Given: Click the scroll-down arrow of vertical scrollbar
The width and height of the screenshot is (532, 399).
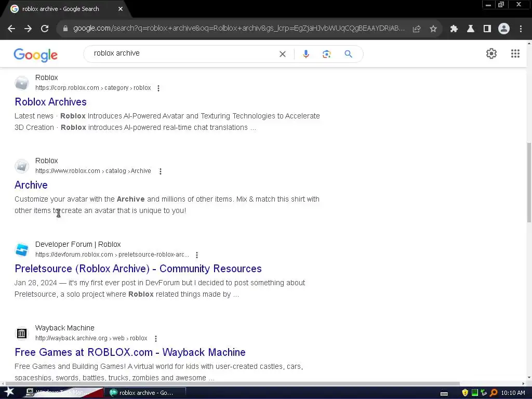Looking at the screenshot, I should click(529, 378).
